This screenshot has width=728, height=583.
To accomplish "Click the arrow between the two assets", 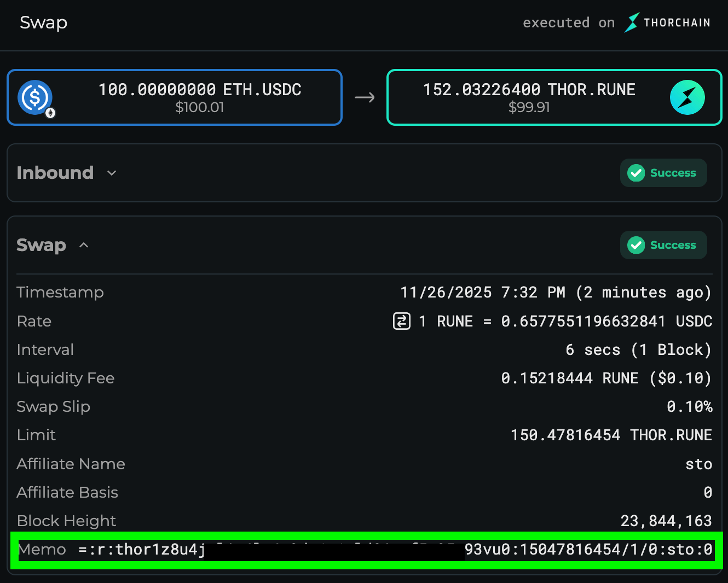I will (365, 98).
